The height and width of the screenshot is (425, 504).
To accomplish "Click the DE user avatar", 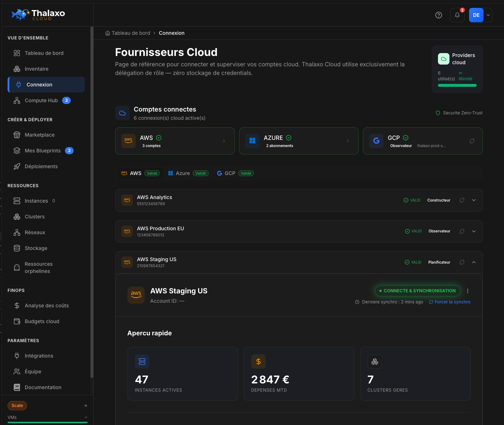I will coord(476,15).
